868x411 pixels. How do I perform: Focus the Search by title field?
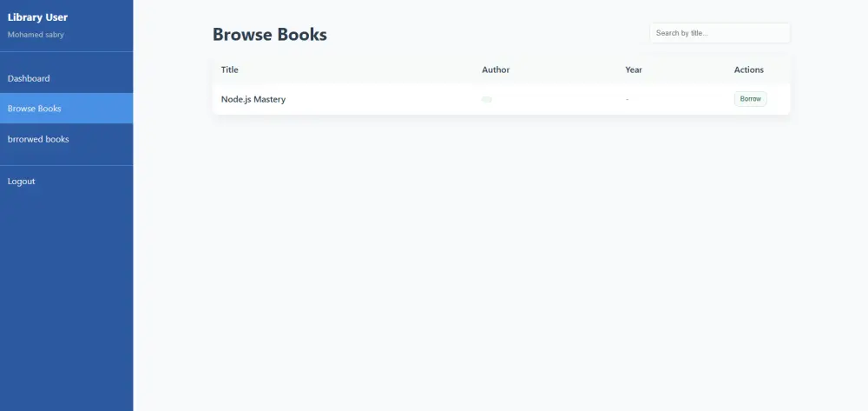720,33
